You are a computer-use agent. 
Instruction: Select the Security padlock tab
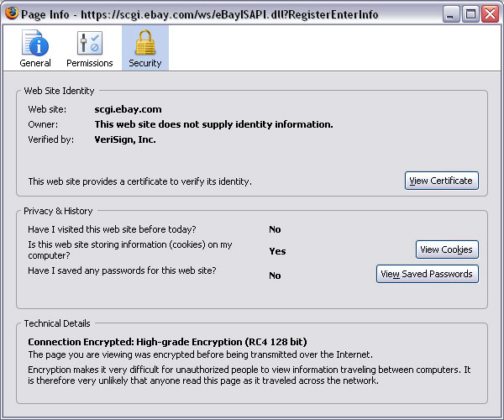click(145, 48)
